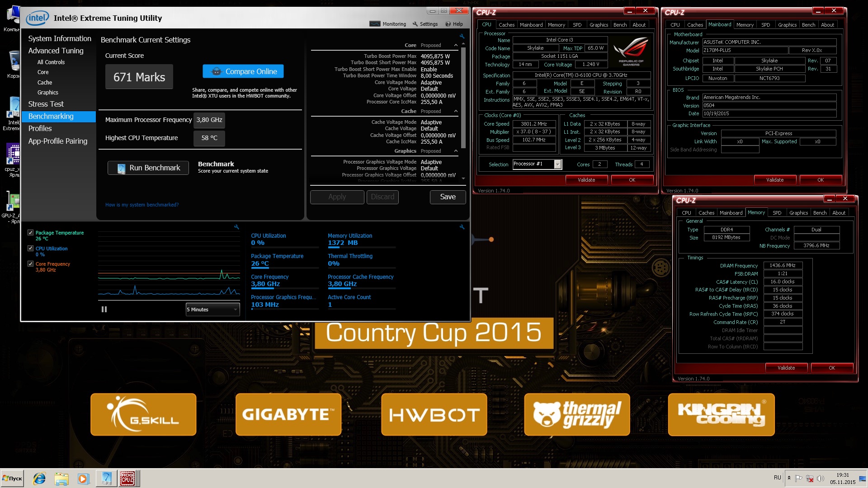Screen dimensions: 868x488
Task: Pause the monitoring graph
Action: pyautogui.click(x=104, y=310)
